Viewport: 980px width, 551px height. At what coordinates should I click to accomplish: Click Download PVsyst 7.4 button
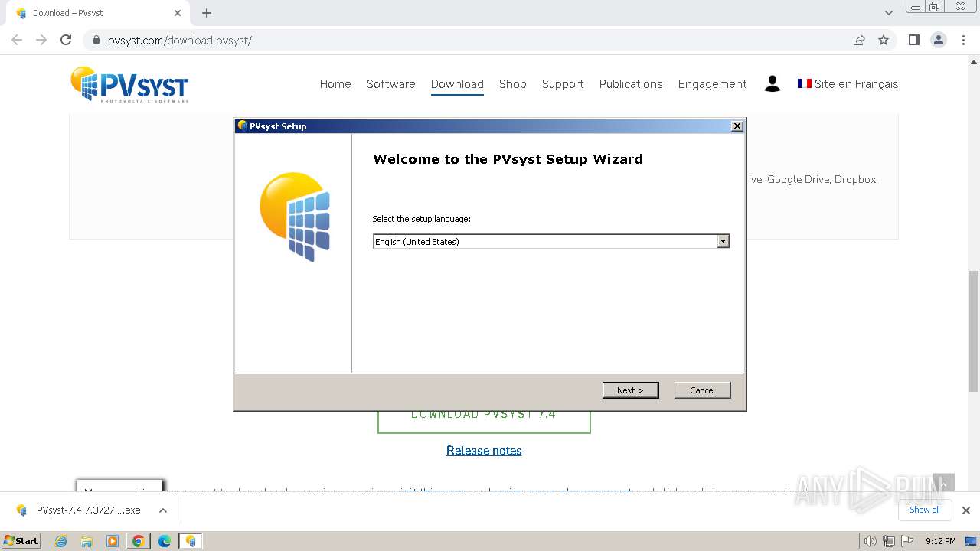[x=484, y=422]
